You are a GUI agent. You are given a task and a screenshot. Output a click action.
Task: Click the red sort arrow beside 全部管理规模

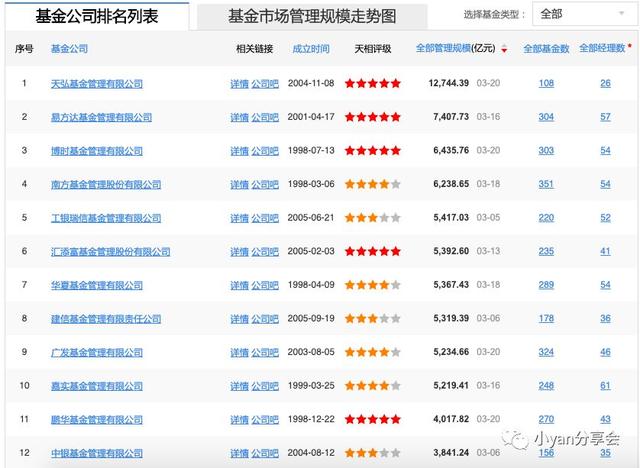click(x=504, y=49)
